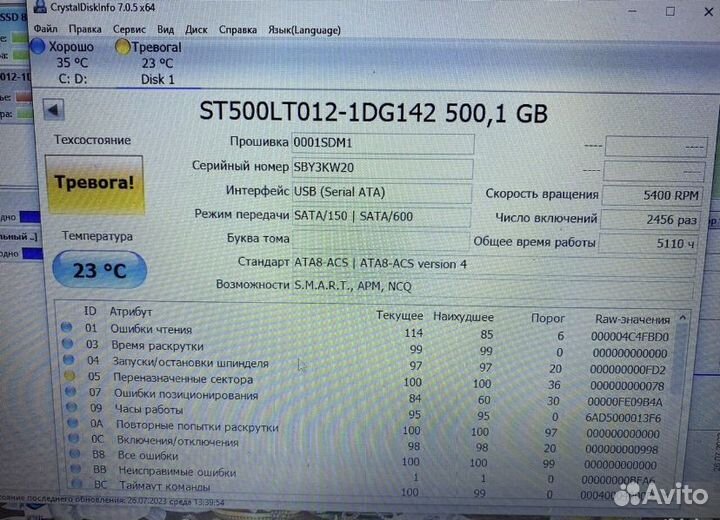Click the ID column header

click(90, 311)
